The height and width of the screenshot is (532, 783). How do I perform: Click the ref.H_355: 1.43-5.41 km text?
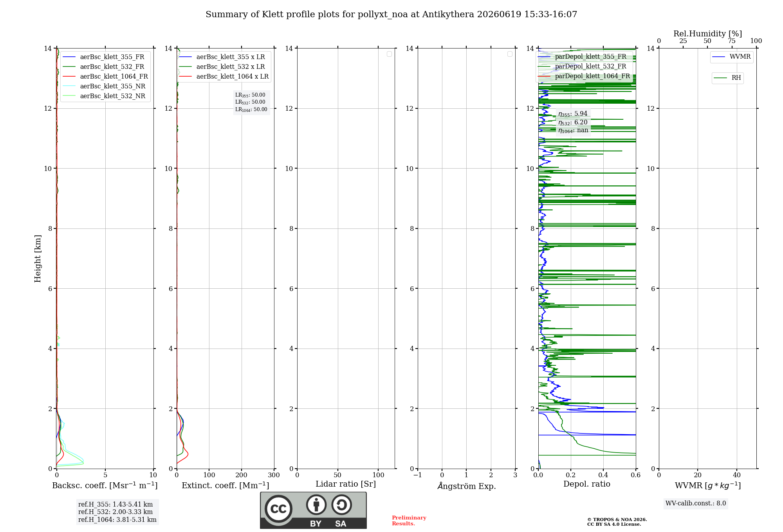pyautogui.click(x=115, y=505)
